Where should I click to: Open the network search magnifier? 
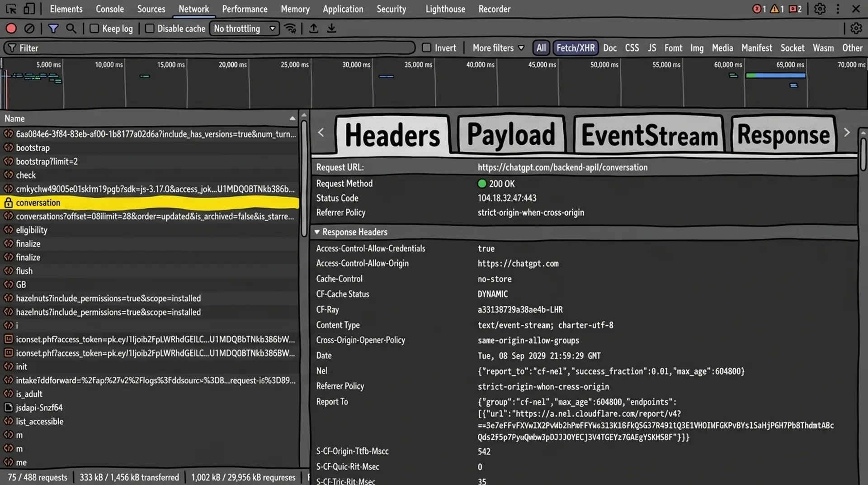click(71, 29)
